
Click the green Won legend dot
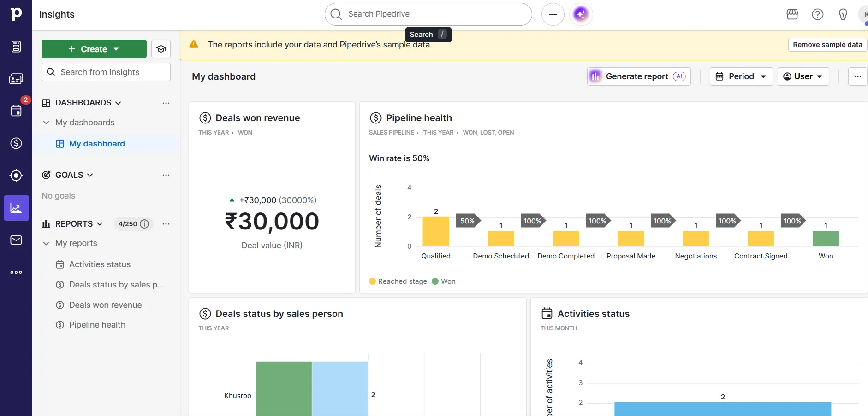click(x=435, y=281)
